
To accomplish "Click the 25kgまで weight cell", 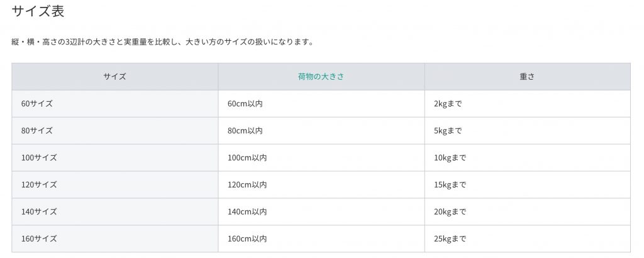I will [x=528, y=239].
